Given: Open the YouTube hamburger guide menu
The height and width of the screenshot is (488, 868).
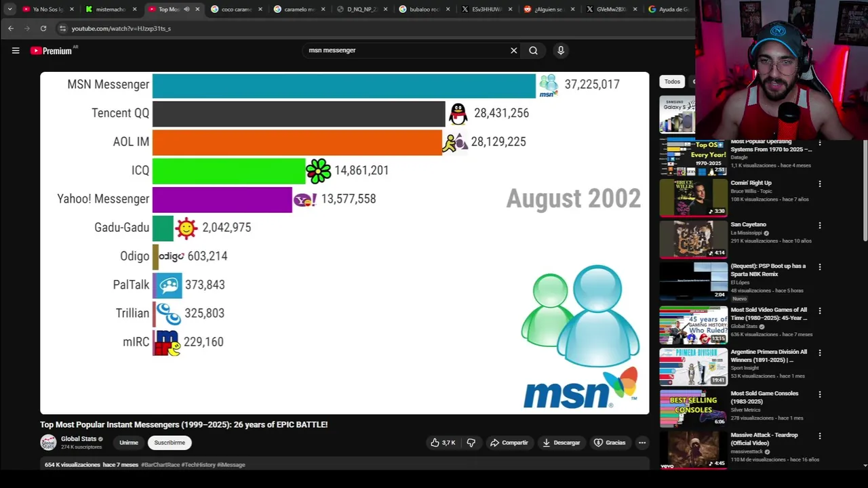Looking at the screenshot, I should tap(16, 50).
